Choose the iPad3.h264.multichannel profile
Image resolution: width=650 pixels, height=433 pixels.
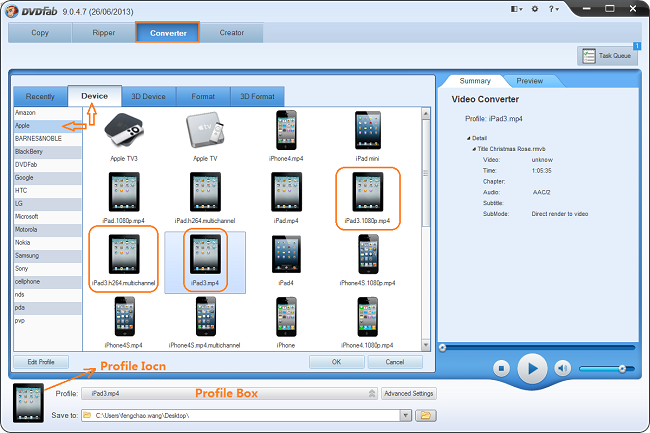[124, 254]
